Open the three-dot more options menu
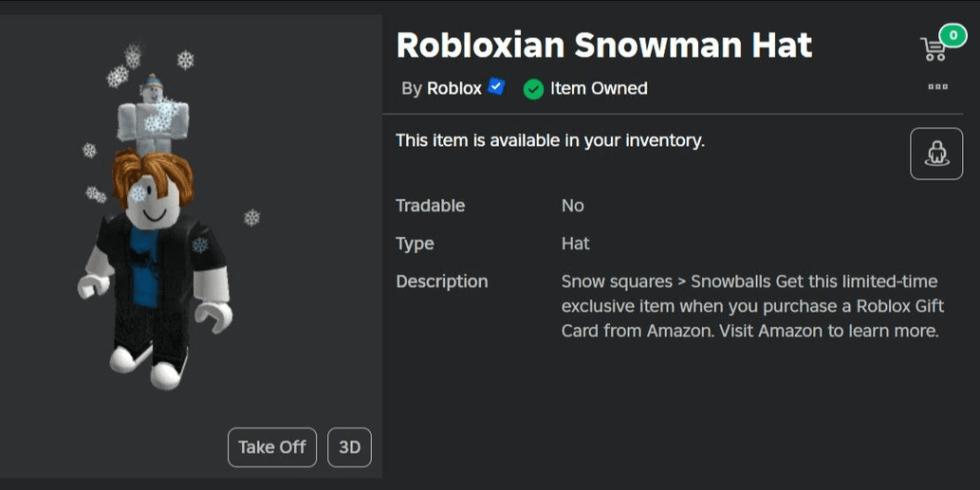Image resolution: width=980 pixels, height=490 pixels. pyautogui.click(x=937, y=87)
